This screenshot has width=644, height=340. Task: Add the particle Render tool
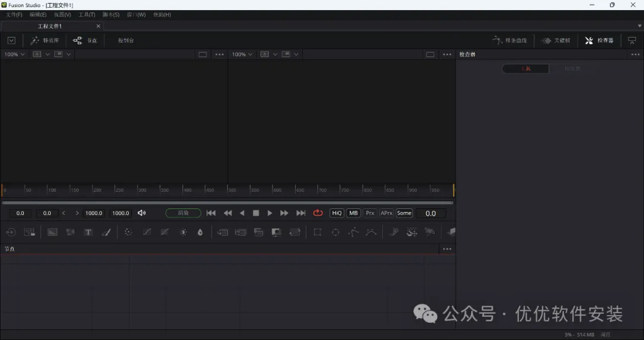429,232
